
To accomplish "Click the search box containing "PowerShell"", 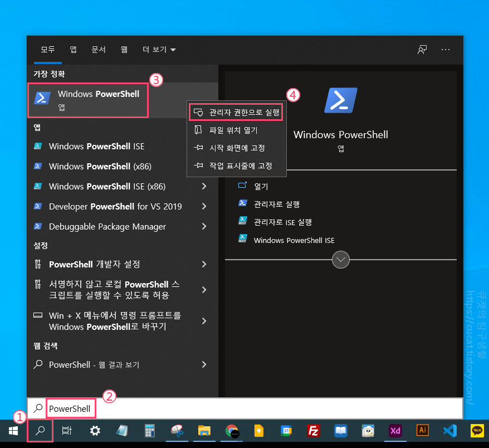I will click(71, 408).
